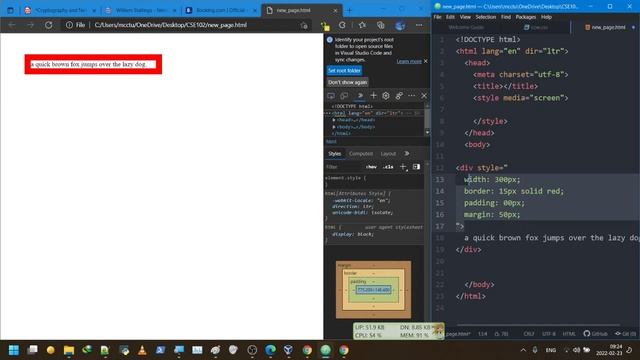The width and height of the screenshot is (640, 360).
Task: Open the Favorites star icon
Action: pyautogui.click(x=362, y=25)
